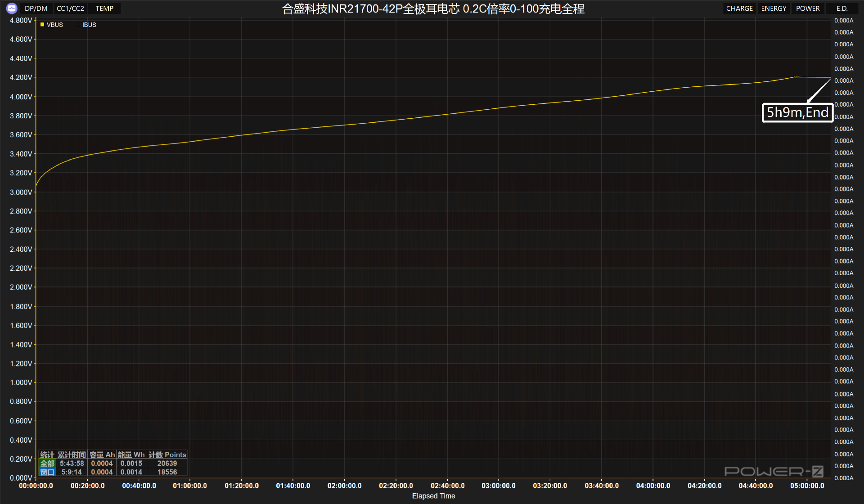Toggle VBUS legend yellow swatch
864x504 pixels.
(x=42, y=25)
